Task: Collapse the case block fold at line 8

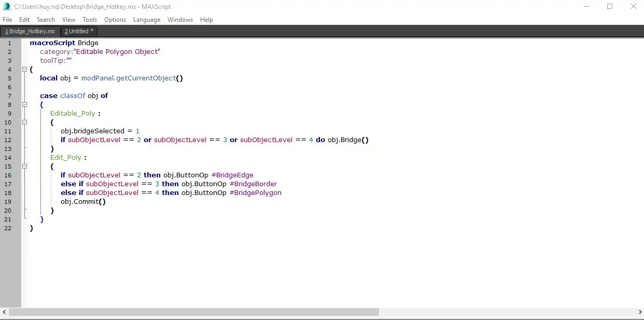Action: pos(24,104)
